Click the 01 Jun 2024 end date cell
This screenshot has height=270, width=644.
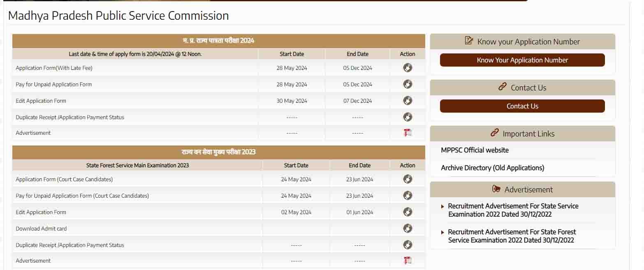coord(359,212)
